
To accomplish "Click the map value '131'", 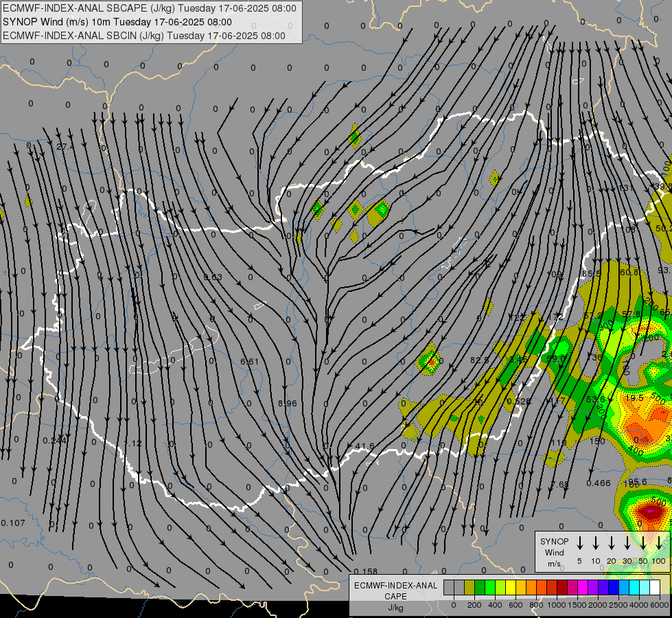I will (626, 188).
